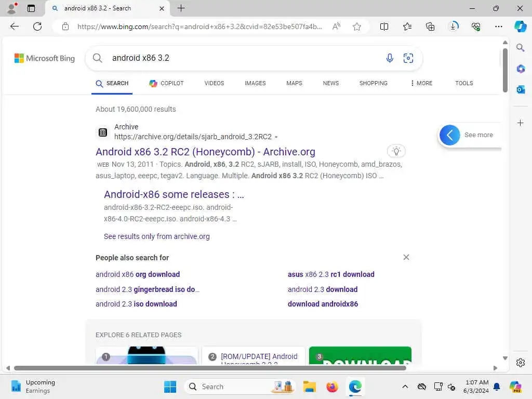View site information lock icon
Image resolution: width=532 pixels, height=399 pixels.
tap(65, 26)
